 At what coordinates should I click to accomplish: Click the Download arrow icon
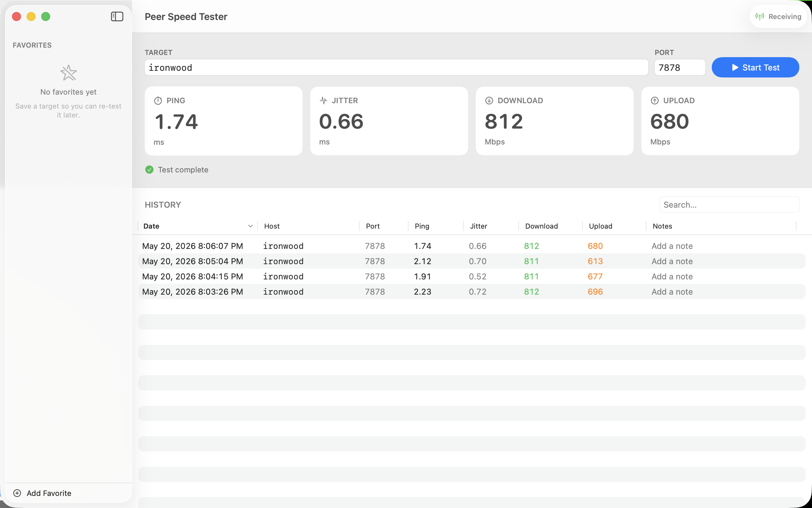pos(489,100)
